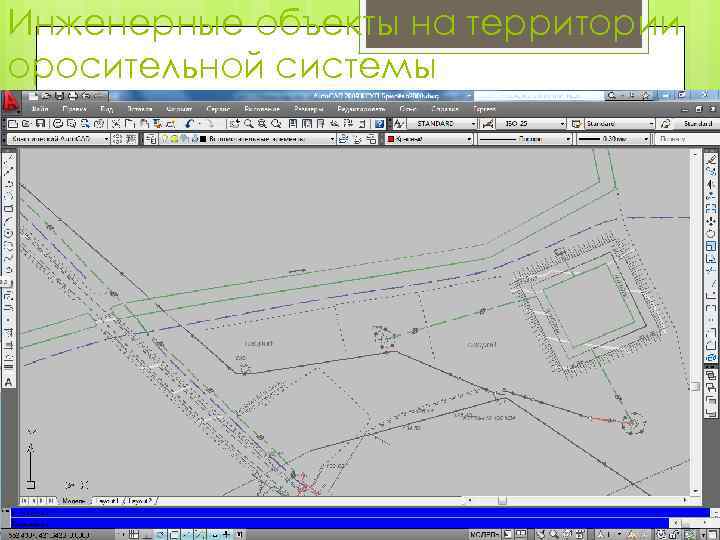This screenshot has width=720, height=540.
Task: Select the Erase tool in the Modify toolbar
Action: 711,159
